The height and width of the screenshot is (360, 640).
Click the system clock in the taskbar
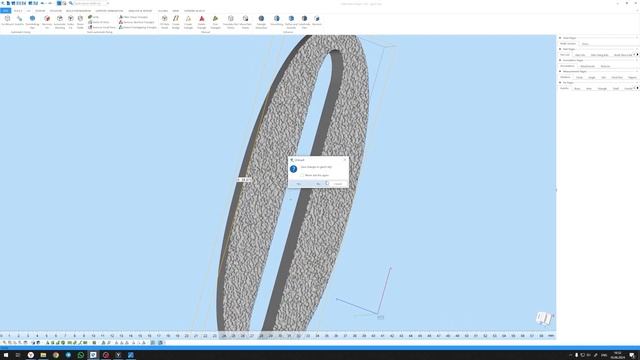point(617,355)
